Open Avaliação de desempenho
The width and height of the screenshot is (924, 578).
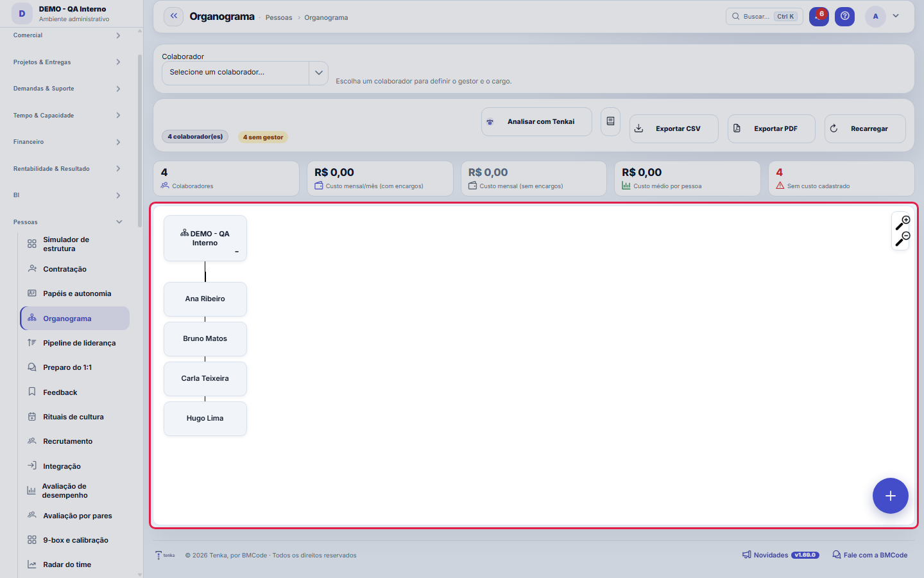pos(74,491)
